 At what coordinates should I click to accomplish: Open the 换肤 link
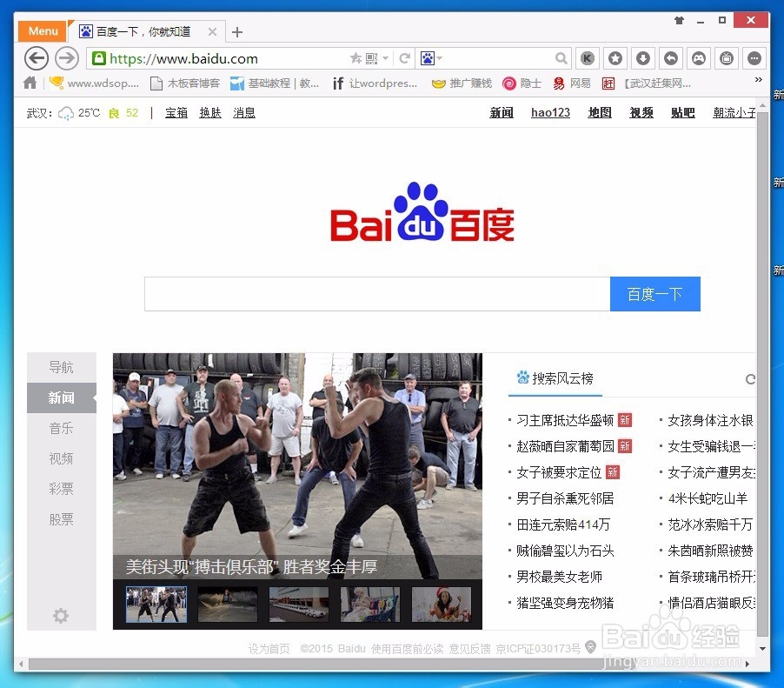210,113
